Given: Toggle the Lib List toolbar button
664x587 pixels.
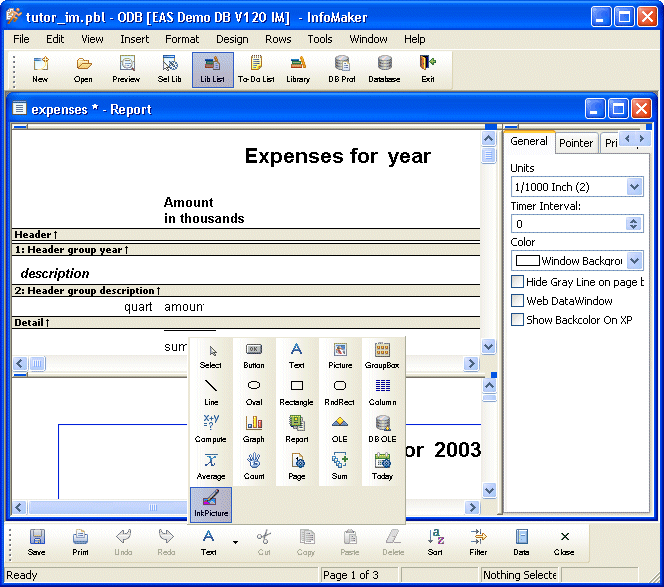Looking at the screenshot, I should (x=213, y=70).
